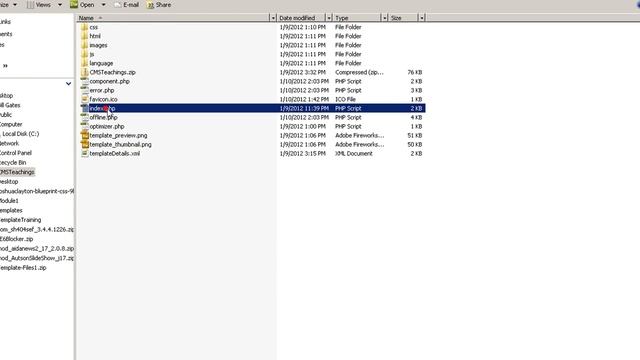
Task: Select Local Disk (C:) in folder tree
Action: pyautogui.click(x=20, y=134)
